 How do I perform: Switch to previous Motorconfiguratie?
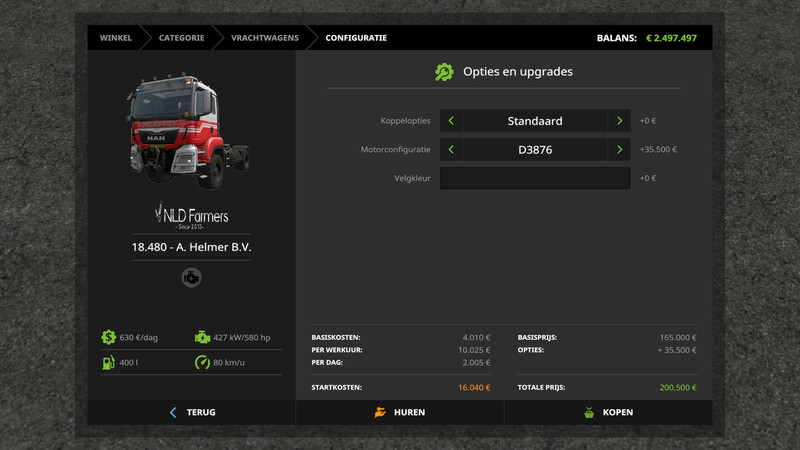pos(451,150)
